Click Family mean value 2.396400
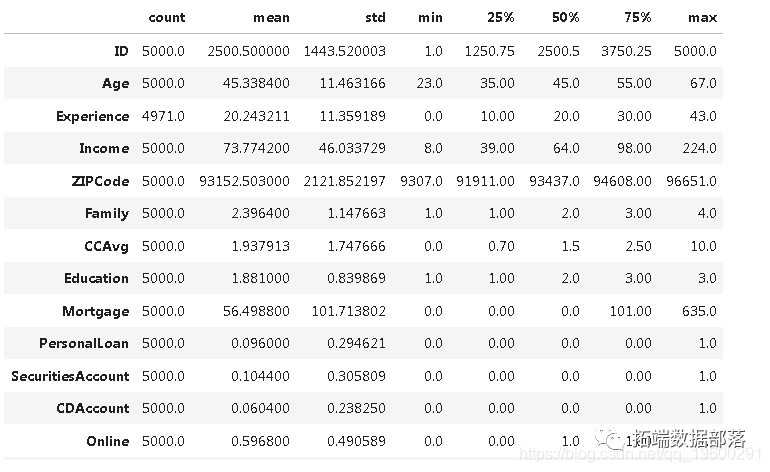The image size is (770, 472). pyautogui.click(x=260, y=213)
